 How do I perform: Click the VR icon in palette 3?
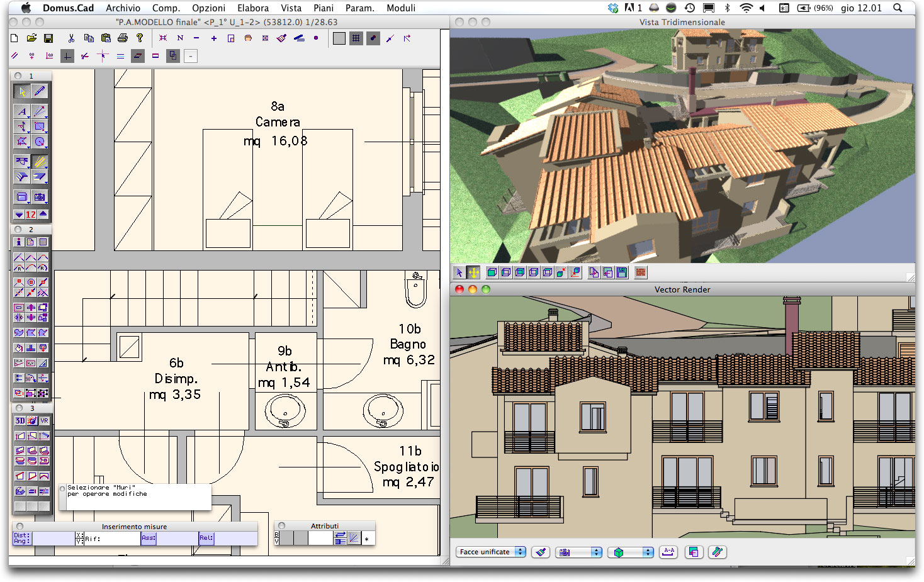[44, 420]
